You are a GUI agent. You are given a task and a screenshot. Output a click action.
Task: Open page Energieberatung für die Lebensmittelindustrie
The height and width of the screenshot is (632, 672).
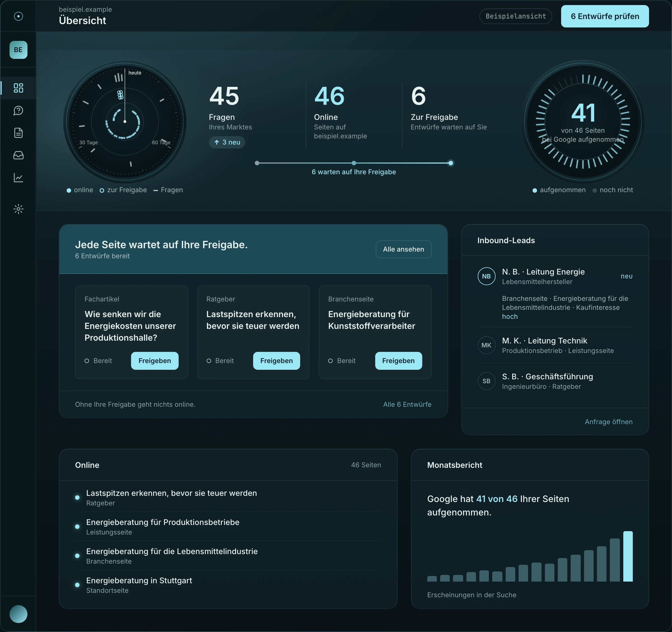(x=228, y=556)
